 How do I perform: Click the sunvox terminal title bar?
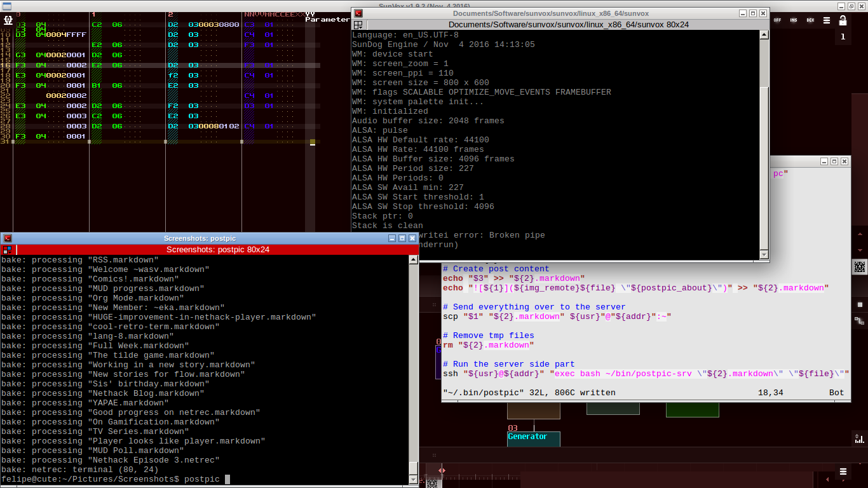(x=551, y=13)
